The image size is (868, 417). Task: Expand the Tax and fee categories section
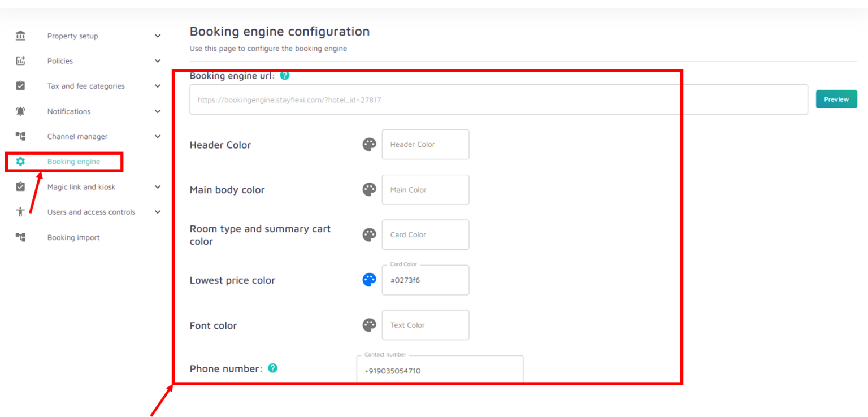[158, 85]
